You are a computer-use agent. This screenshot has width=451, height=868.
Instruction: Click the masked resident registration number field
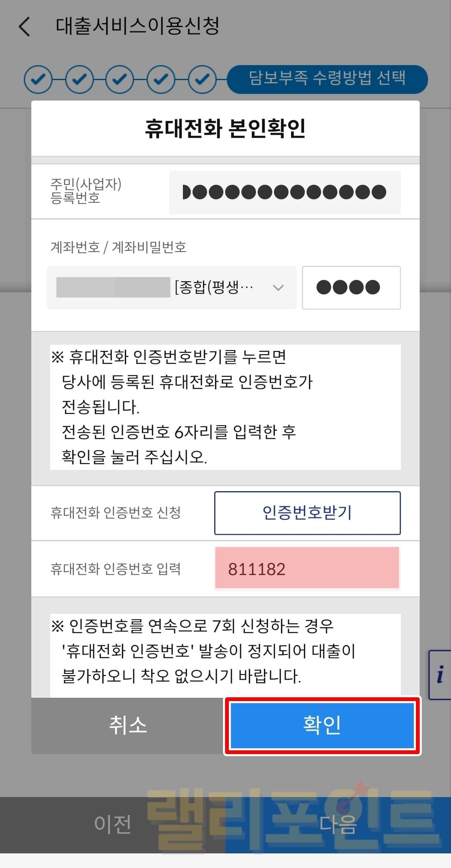pos(285,192)
